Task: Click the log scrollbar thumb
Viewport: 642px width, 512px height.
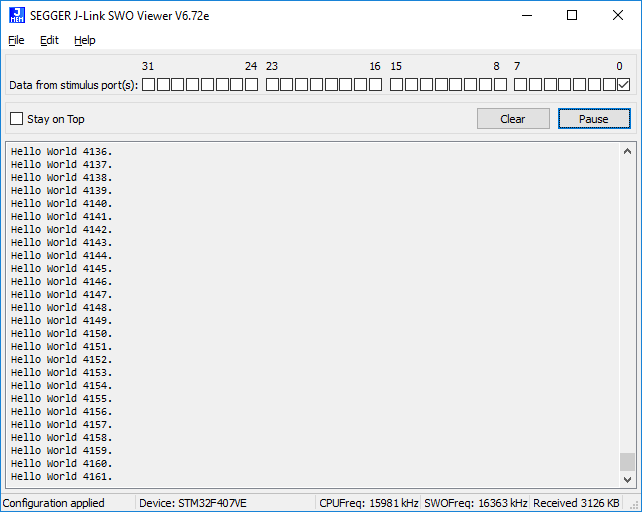Action: 627,461
